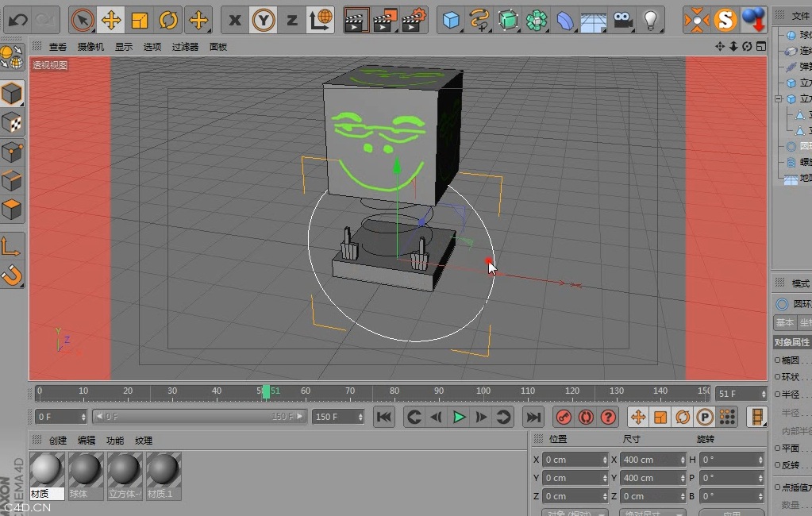Click the red question mark help button
The width and height of the screenshot is (812, 516).
click(x=610, y=417)
